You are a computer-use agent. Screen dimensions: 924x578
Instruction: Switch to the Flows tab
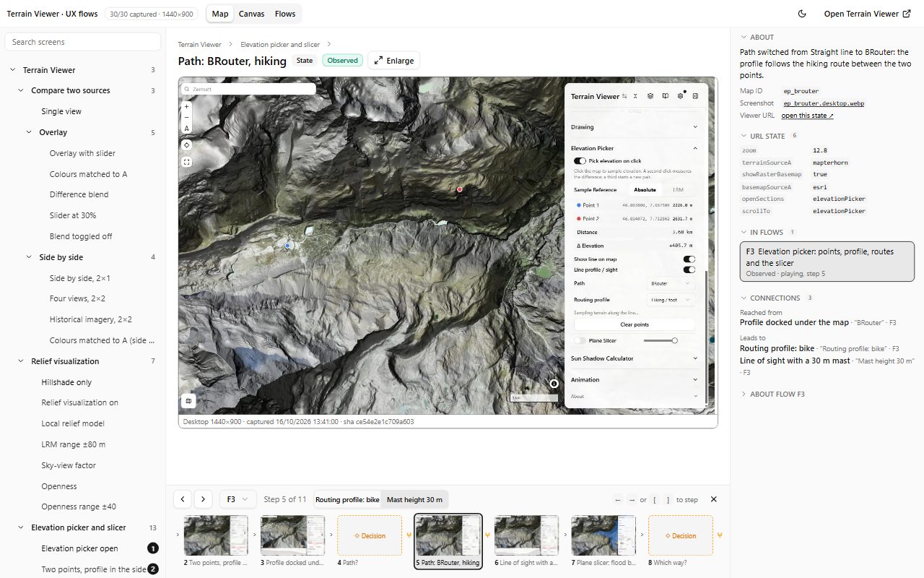pyautogui.click(x=285, y=14)
